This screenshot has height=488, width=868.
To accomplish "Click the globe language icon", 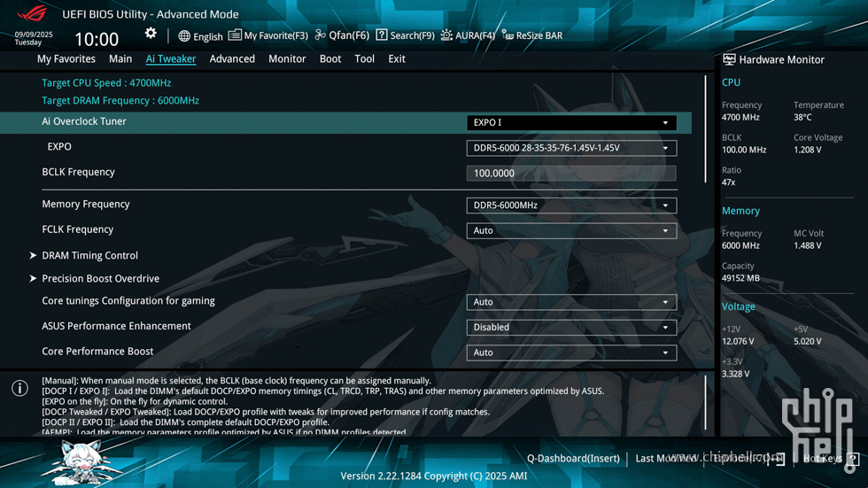I will point(184,36).
